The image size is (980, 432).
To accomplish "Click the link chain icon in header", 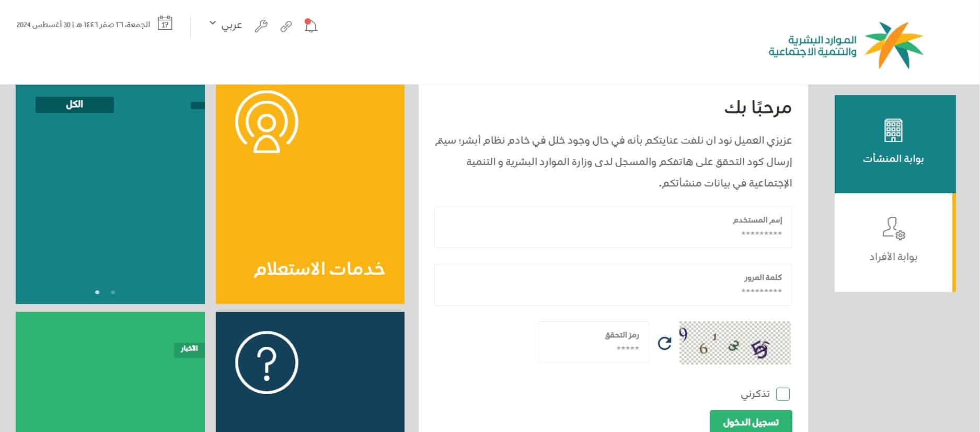I will pos(286,26).
